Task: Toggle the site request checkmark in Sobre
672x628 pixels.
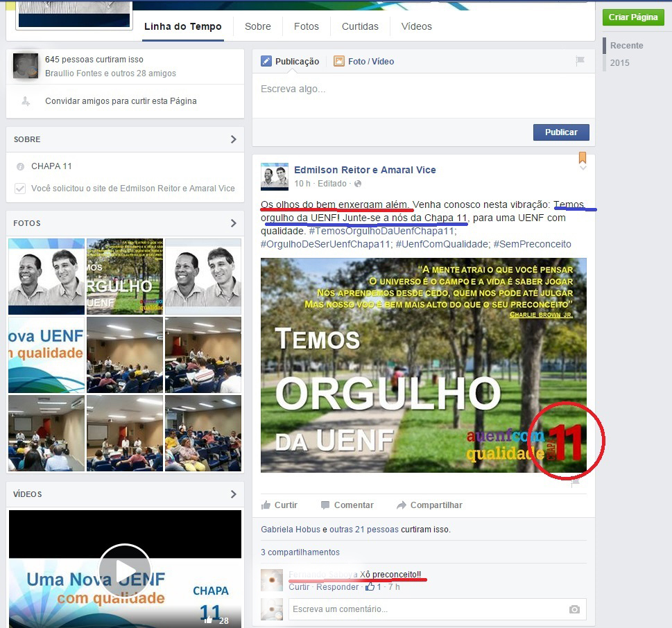Action: (20, 189)
